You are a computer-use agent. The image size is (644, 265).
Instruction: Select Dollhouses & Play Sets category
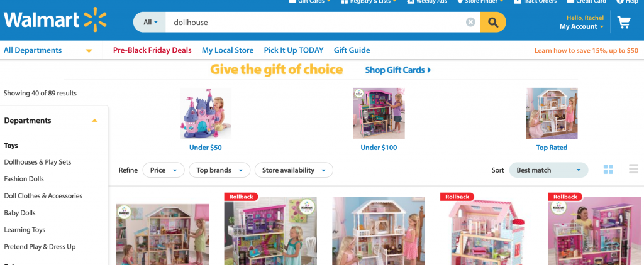pyautogui.click(x=38, y=162)
